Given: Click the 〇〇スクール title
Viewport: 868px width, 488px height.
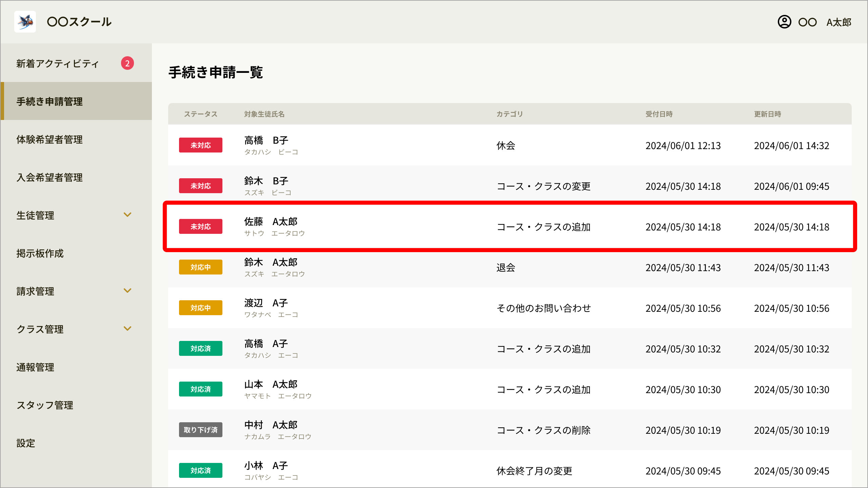Looking at the screenshot, I should pos(79,22).
